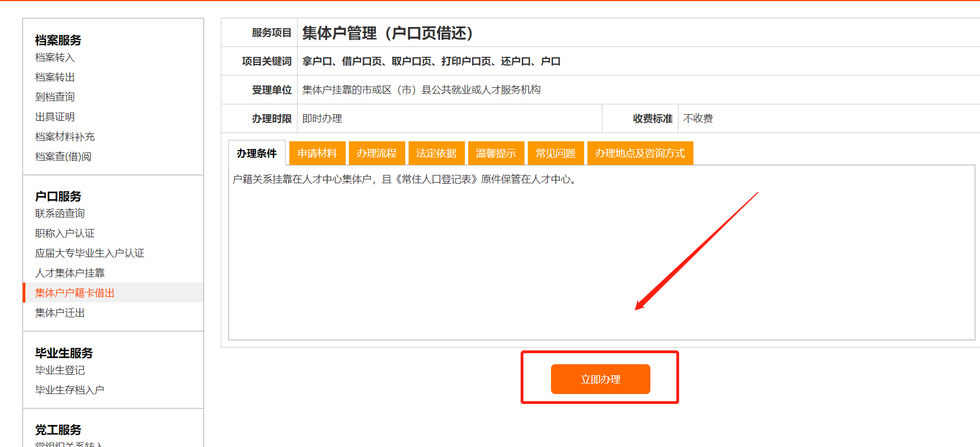
Task: Click the 立即办理 button
Action: click(x=600, y=379)
